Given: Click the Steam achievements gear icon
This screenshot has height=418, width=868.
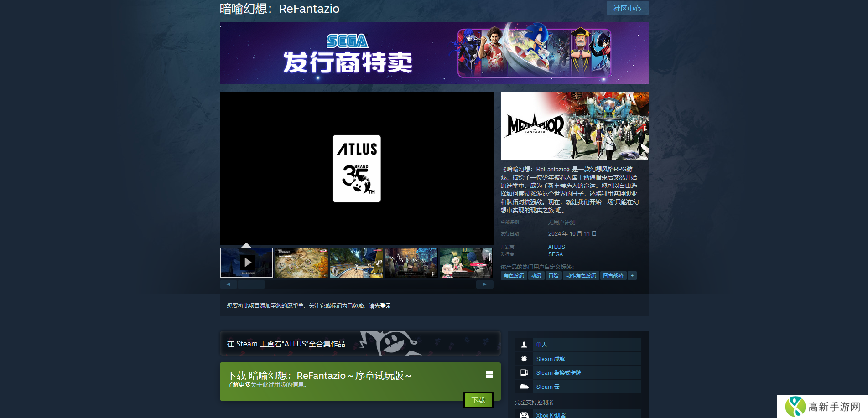Looking at the screenshot, I should (524, 359).
